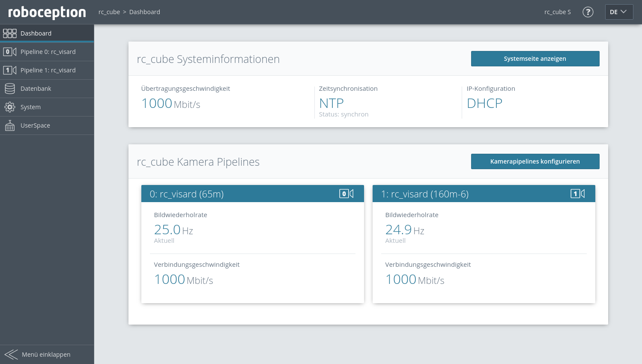
Task: Click rc_cube in the breadcrumb
Action: tap(109, 12)
